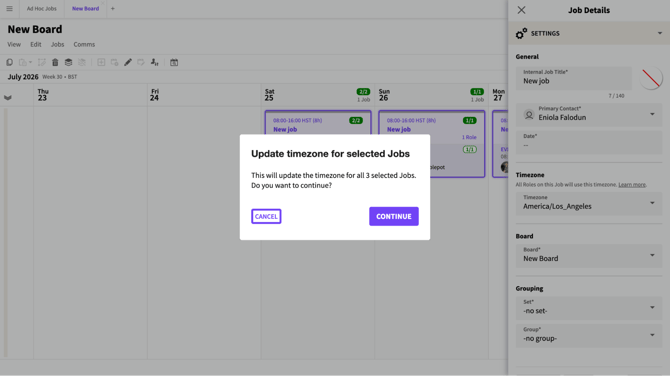
Task: Click the settings gears icon
Action: click(521, 33)
